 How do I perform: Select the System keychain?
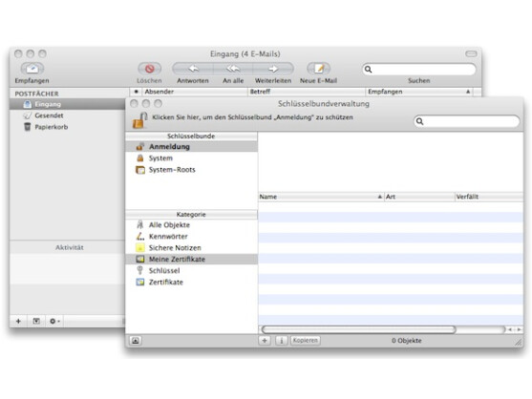(192, 158)
